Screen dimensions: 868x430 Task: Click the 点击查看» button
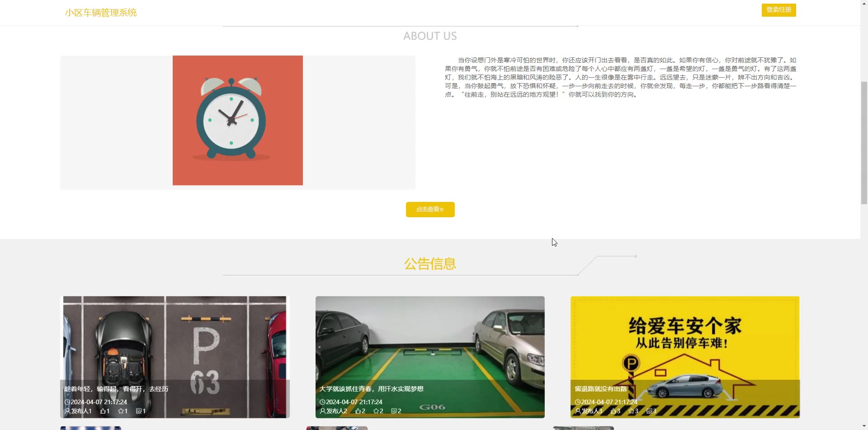point(430,210)
